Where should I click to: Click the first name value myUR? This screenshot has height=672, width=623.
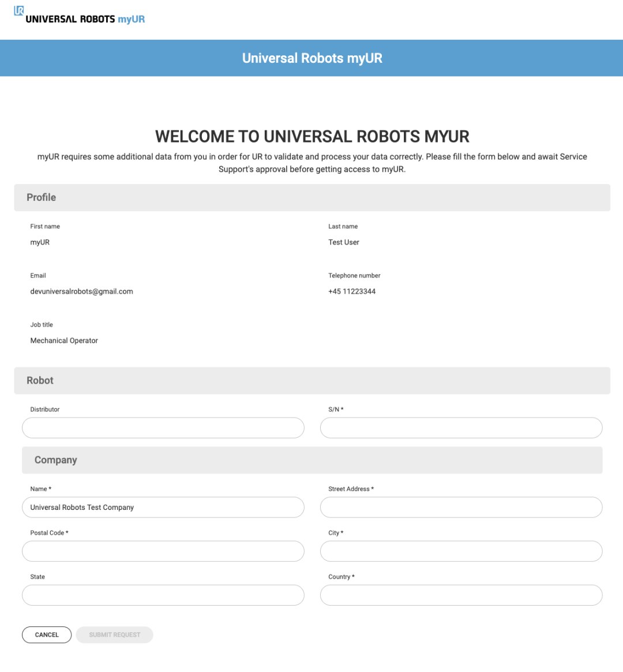click(40, 243)
